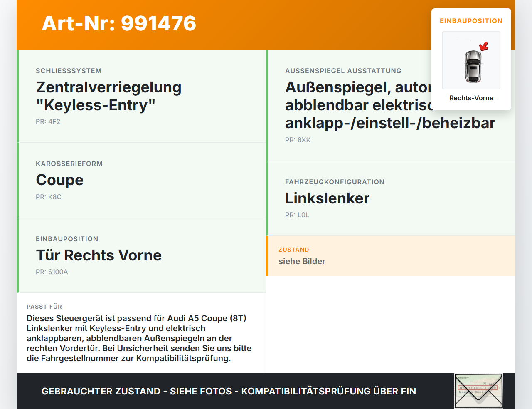The image size is (532, 409).
Task: Select the Art-Nr: 991476 heading
Action: pos(119,23)
